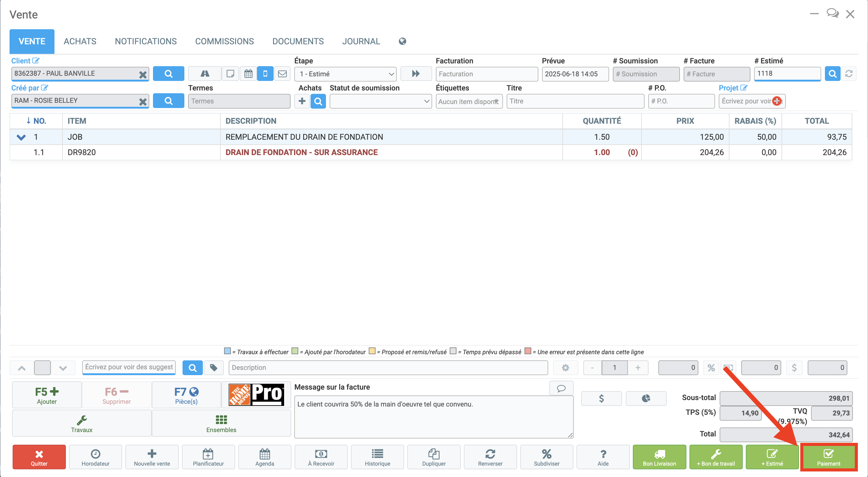Toggle the percent discount mode button

click(711, 367)
